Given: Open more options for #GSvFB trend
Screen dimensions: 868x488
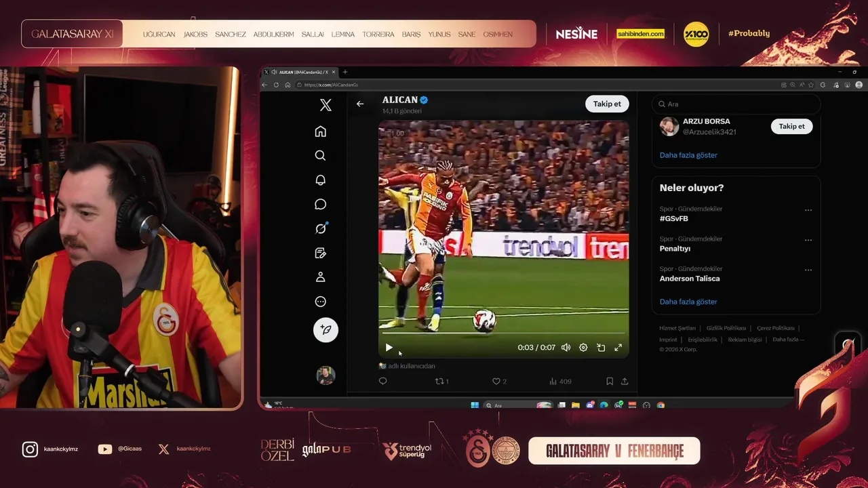Looking at the screenshot, I should pos(808,210).
